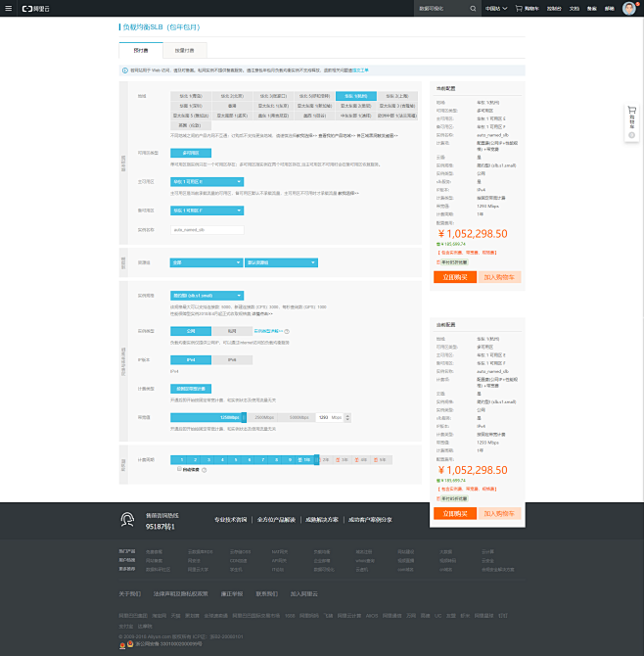
Task: Click the search magnifier icon in header
Action: pyautogui.click(x=475, y=8)
